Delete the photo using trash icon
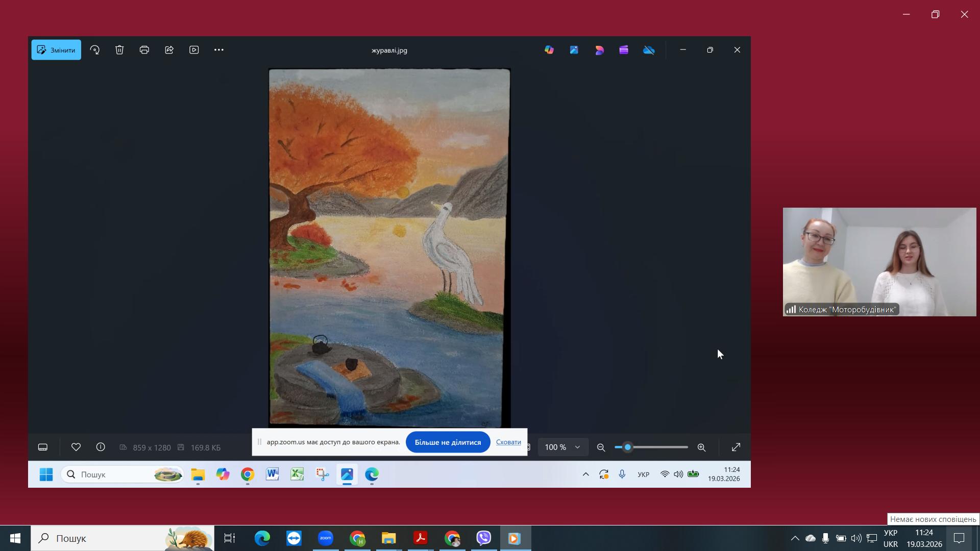 pos(119,50)
